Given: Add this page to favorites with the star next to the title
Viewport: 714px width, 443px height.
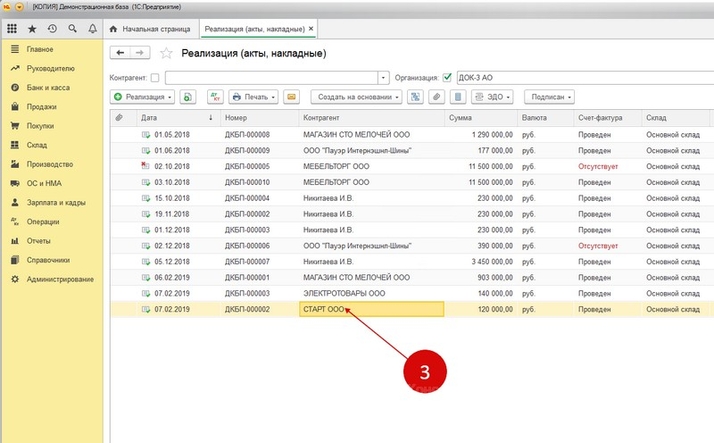Looking at the screenshot, I should pos(167,53).
